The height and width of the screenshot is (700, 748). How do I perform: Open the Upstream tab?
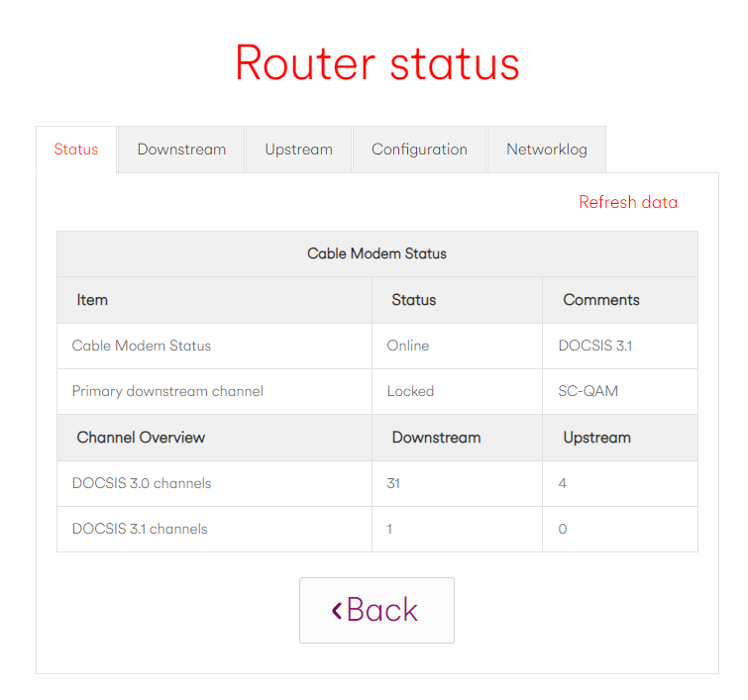pos(298,150)
